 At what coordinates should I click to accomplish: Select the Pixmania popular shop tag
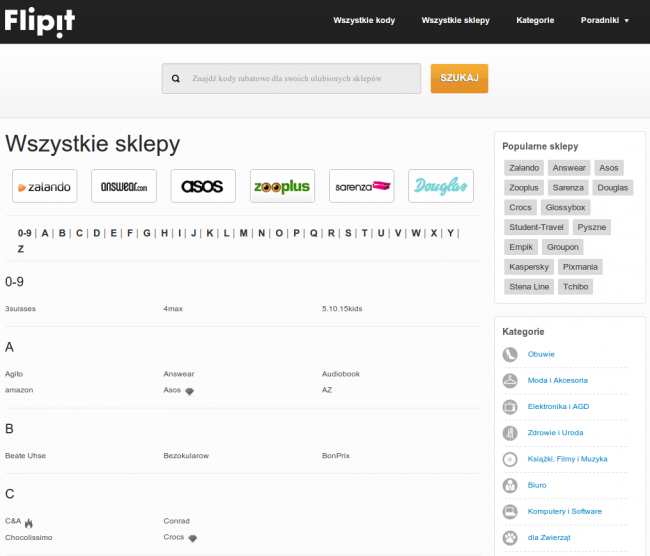[580, 267]
